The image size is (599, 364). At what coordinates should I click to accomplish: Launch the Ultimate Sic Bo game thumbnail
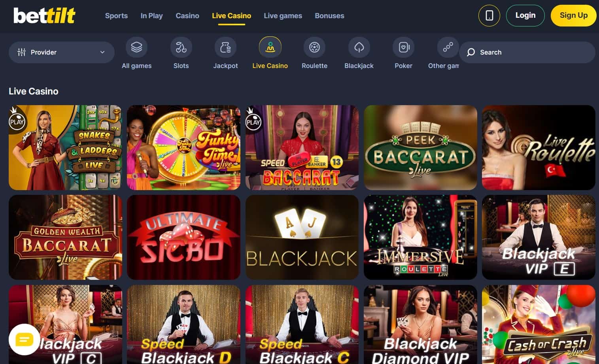coord(183,237)
